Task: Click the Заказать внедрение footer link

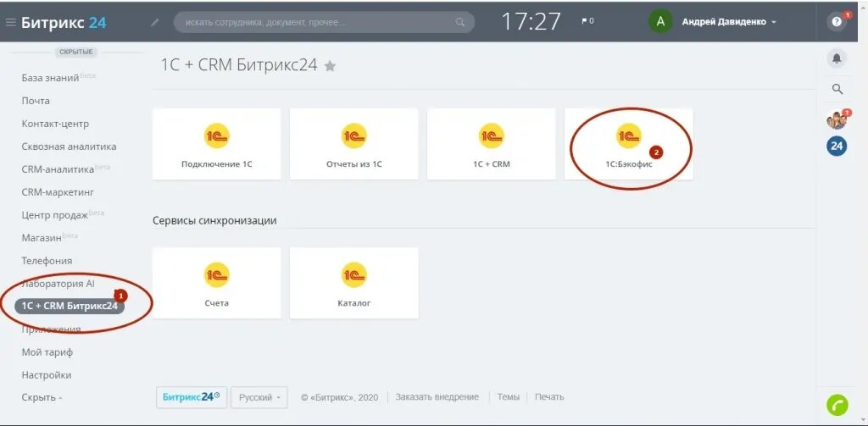Action: point(437,396)
